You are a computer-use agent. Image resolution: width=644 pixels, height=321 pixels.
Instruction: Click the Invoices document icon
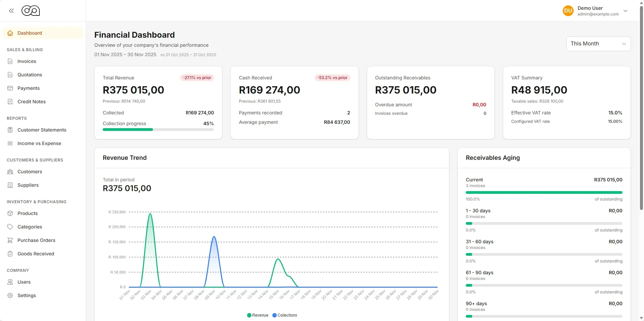coord(10,61)
